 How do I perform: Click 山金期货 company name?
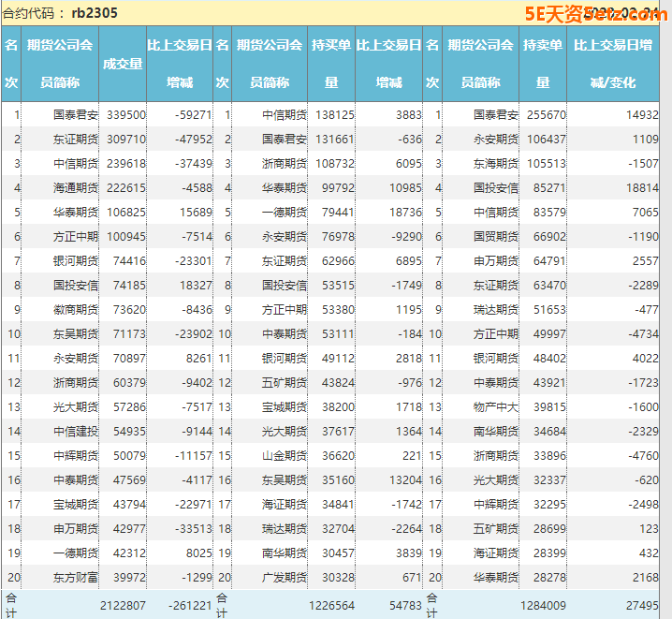pos(285,456)
